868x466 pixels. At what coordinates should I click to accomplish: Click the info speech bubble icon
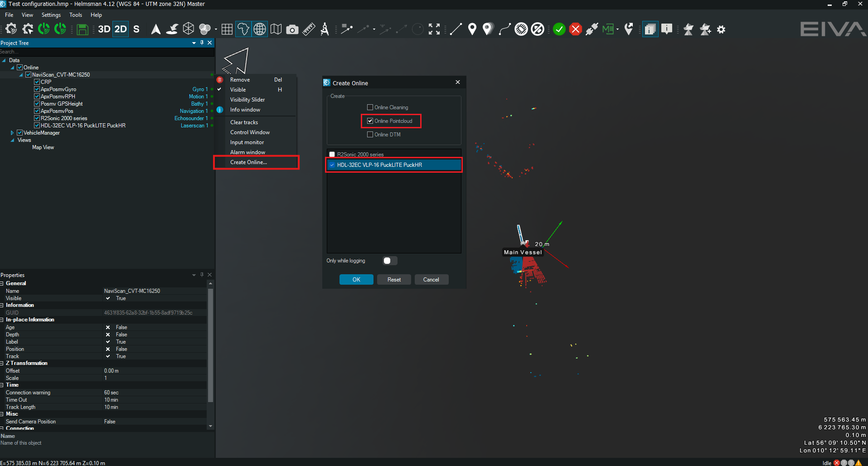pos(667,29)
